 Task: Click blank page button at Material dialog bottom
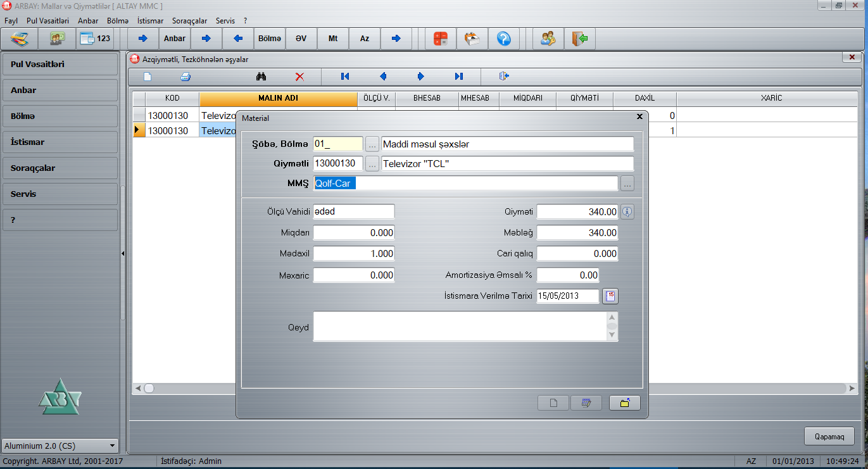tap(553, 403)
